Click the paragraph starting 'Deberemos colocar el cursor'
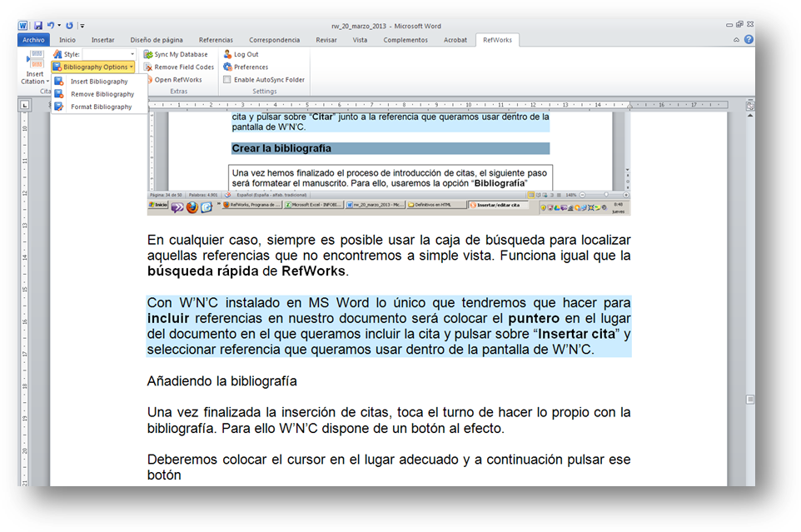The width and height of the screenshot is (801, 532). (x=389, y=467)
